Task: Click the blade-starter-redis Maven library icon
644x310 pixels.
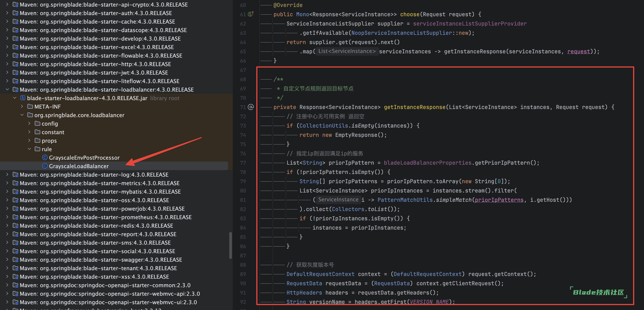Action: click(15, 226)
